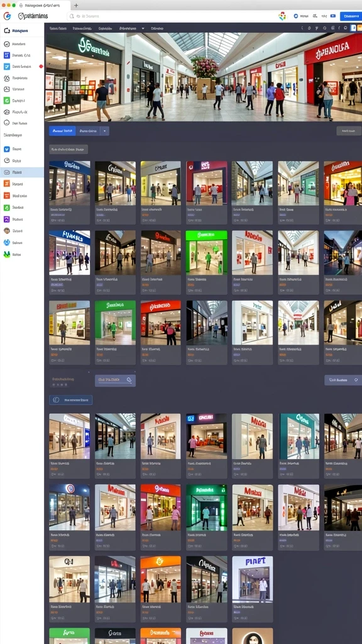Open the top sidebar entry with the bracket icon
362x644 pixels.
[x=22, y=31]
